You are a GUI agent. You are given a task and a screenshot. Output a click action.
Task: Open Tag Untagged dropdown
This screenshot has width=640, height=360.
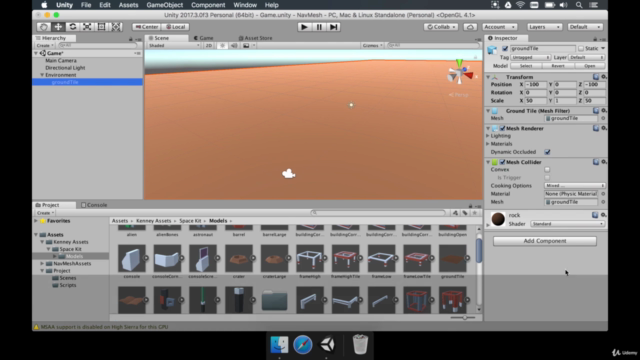click(x=531, y=58)
